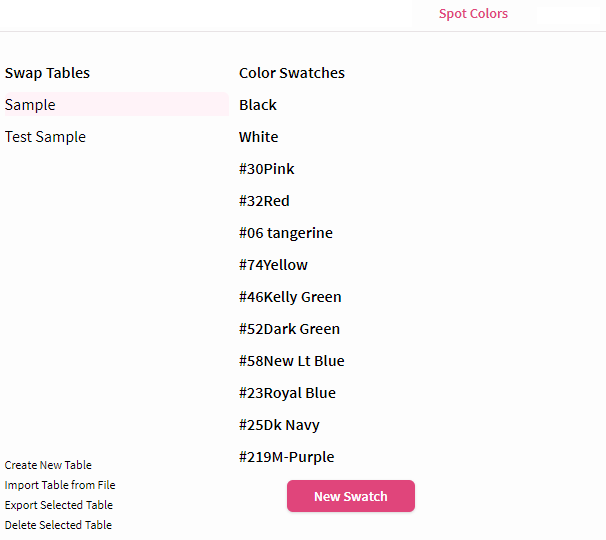Select the #30Pink swatch
606x540 pixels.
click(x=267, y=169)
